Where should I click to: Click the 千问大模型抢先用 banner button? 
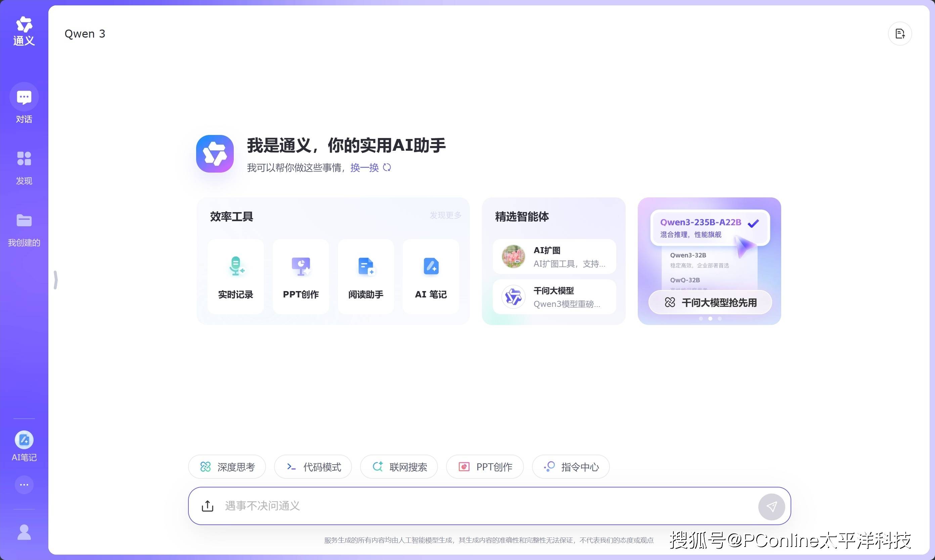click(x=710, y=302)
